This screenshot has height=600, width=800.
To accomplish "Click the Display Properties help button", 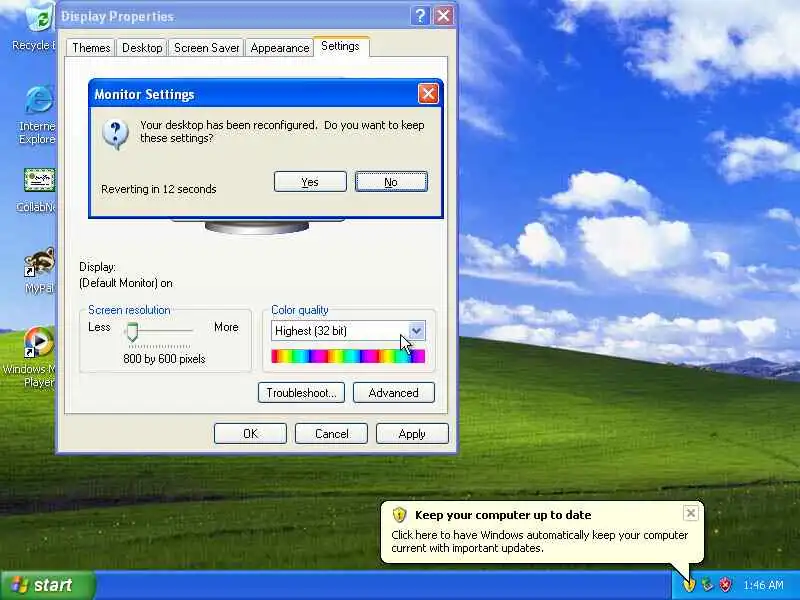I will [x=419, y=16].
